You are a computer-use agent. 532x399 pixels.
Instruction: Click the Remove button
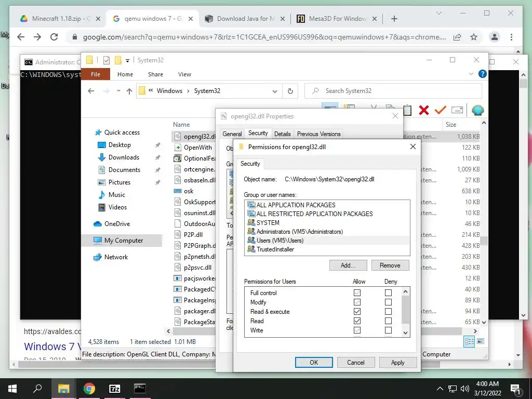(x=390, y=265)
